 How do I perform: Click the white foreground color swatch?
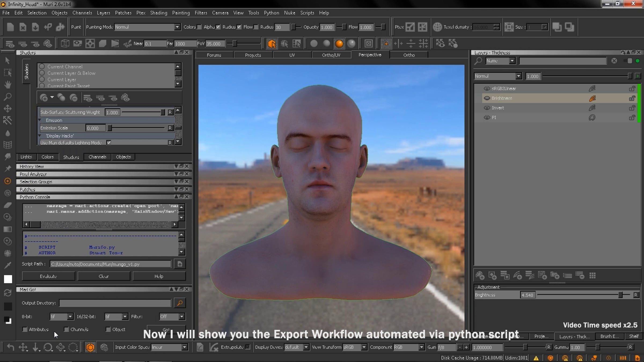point(8,279)
